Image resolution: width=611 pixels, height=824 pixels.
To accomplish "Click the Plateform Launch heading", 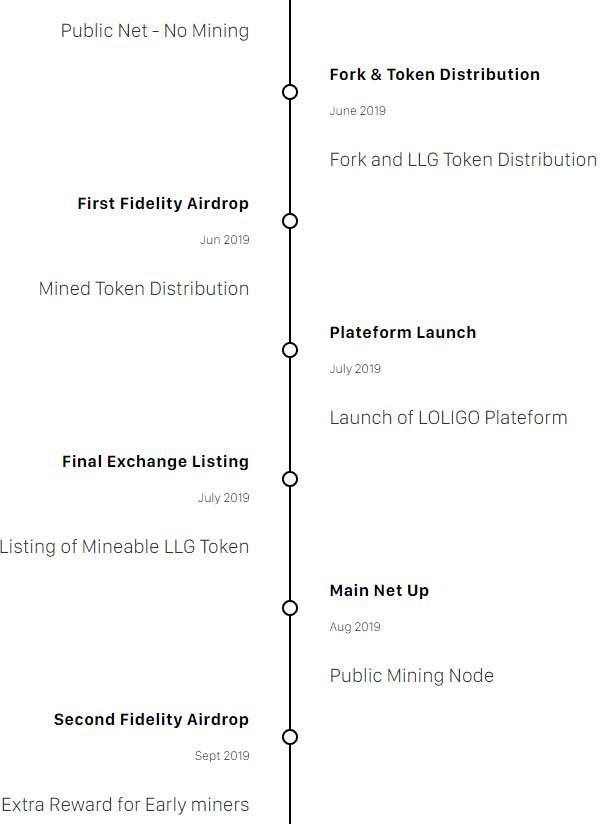I will pos(402,332).
